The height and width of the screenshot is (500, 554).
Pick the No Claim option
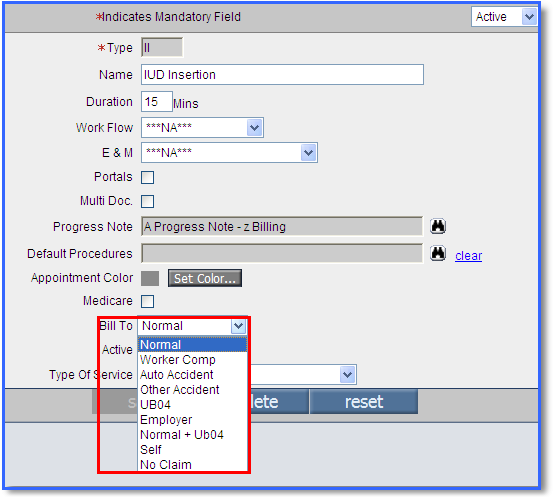[166, 465]
